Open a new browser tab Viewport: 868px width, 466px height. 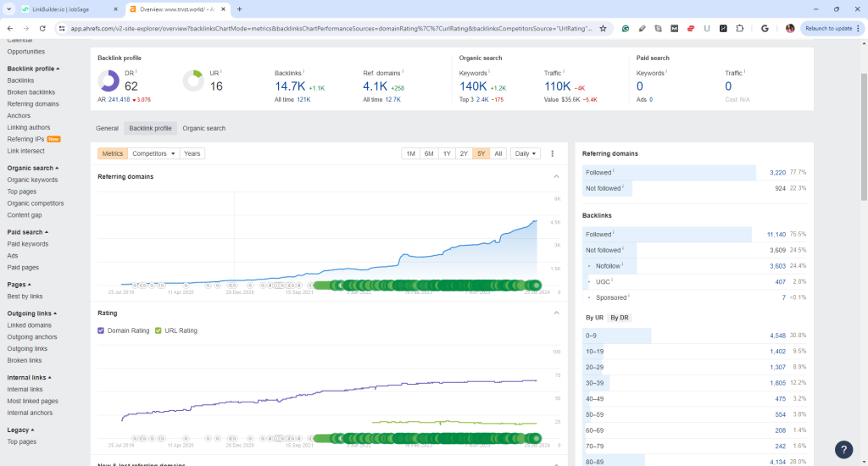click(240, 8)
